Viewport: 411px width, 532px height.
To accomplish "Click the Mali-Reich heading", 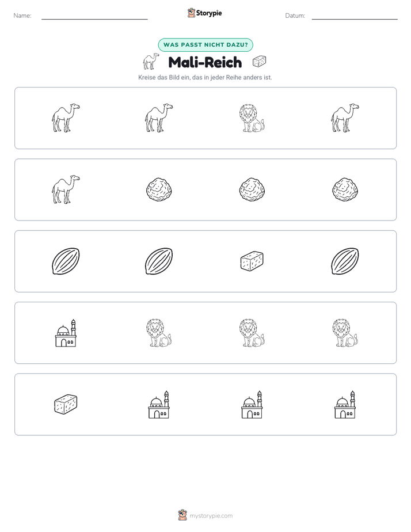I will [205, 62].
